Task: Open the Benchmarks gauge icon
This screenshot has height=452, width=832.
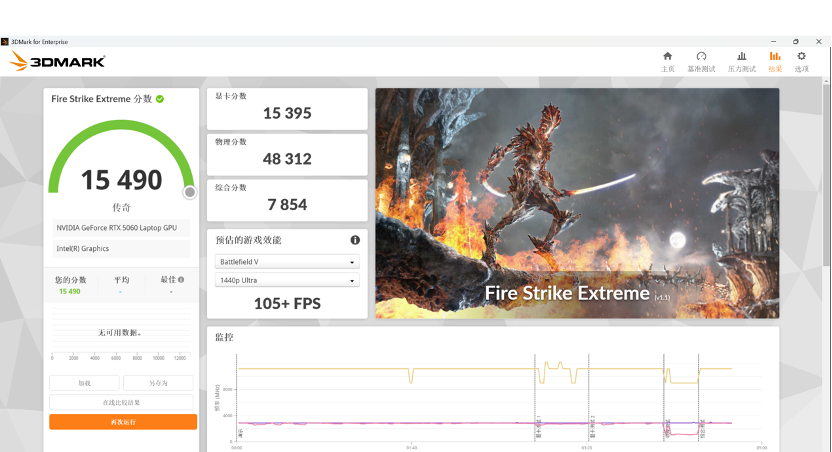Action: click(x=701, y=56)
